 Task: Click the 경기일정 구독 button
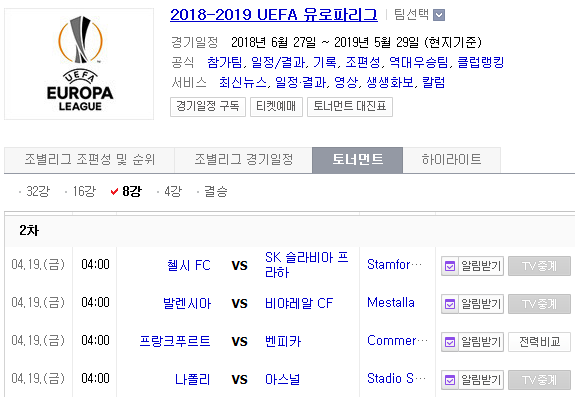[208, 107]
